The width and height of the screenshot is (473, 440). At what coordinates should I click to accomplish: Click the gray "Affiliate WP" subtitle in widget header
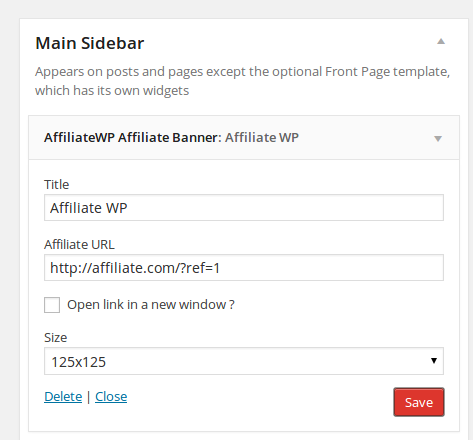(262, 137)
